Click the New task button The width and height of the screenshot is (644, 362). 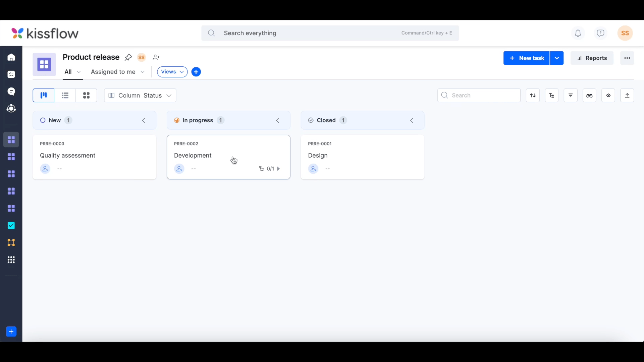[x=526, y=58]
